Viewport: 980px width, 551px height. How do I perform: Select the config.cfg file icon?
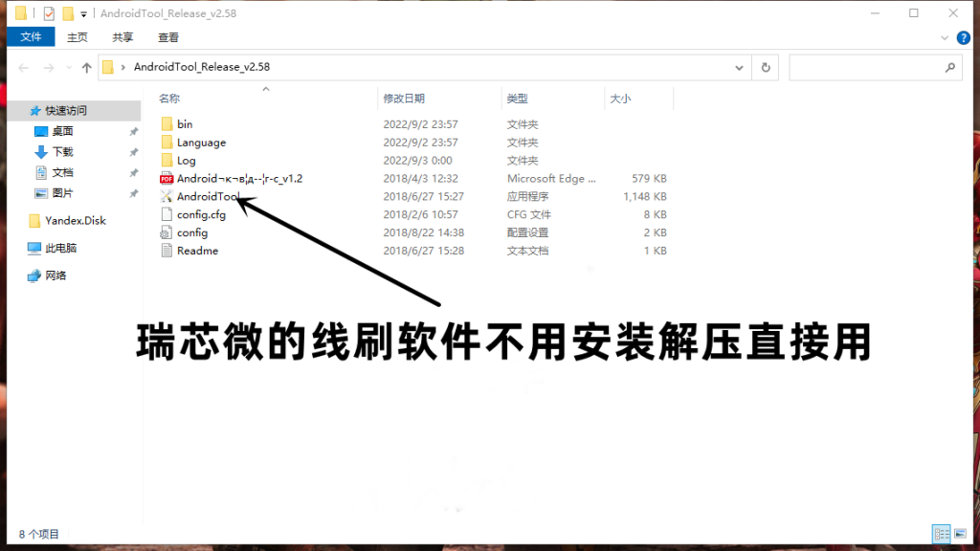click(x=167, y=214)
